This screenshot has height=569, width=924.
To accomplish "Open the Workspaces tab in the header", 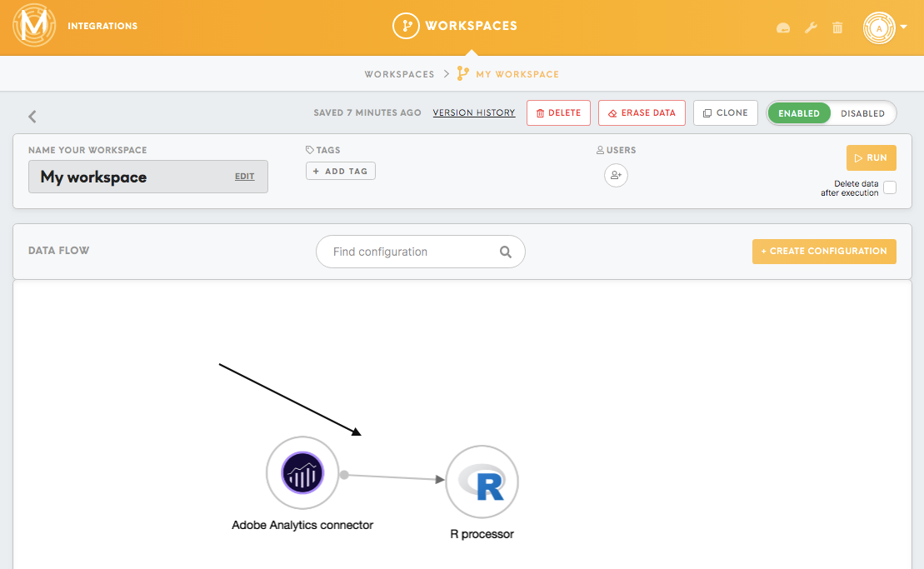I will (455, 26).
